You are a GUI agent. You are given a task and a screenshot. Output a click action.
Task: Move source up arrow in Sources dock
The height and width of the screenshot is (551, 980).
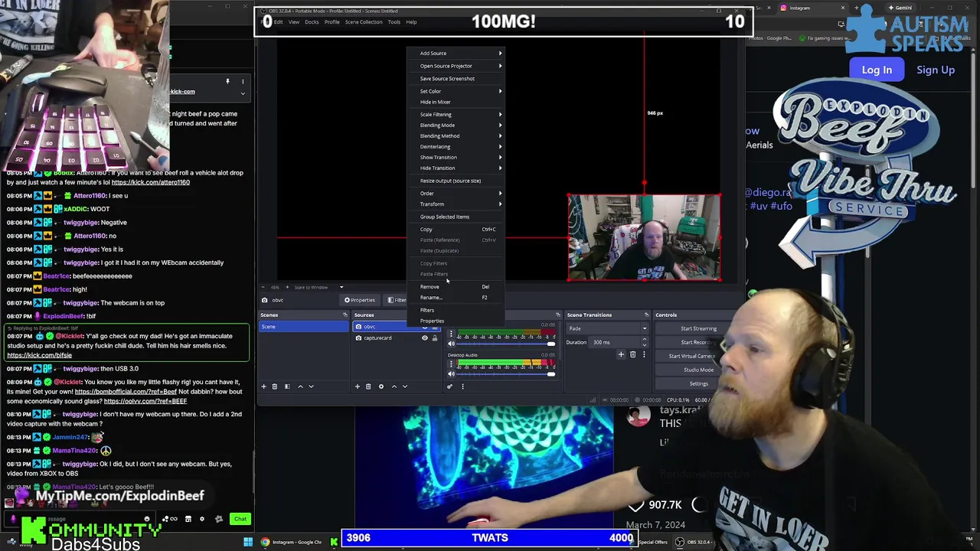[x=394, y=386]
